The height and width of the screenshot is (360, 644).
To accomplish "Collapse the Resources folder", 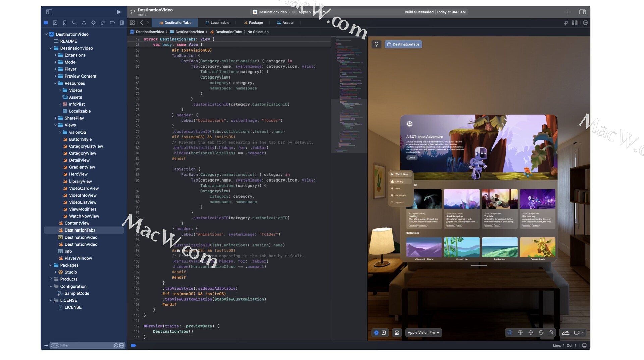I will pyautogui.click(x=55, y=83).
